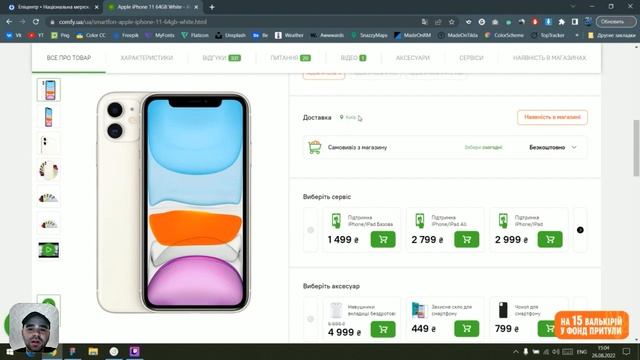Select the radio button beside accessory options
The height and width of the screenshot is (360, 640).
[310, 319]
